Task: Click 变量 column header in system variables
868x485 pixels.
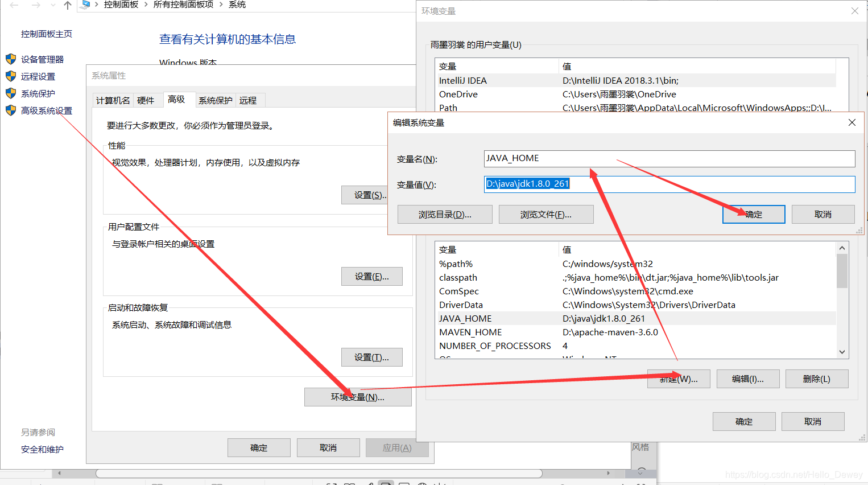Action: 497,249
